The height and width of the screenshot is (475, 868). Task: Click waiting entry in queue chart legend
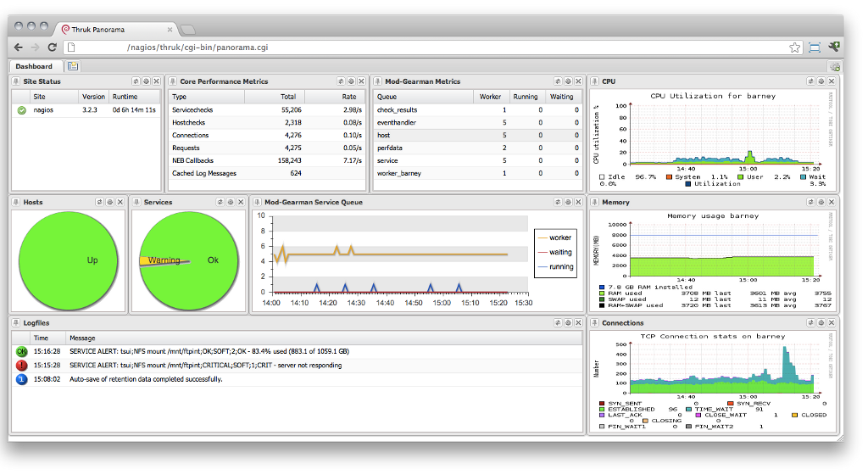[554, 252]
